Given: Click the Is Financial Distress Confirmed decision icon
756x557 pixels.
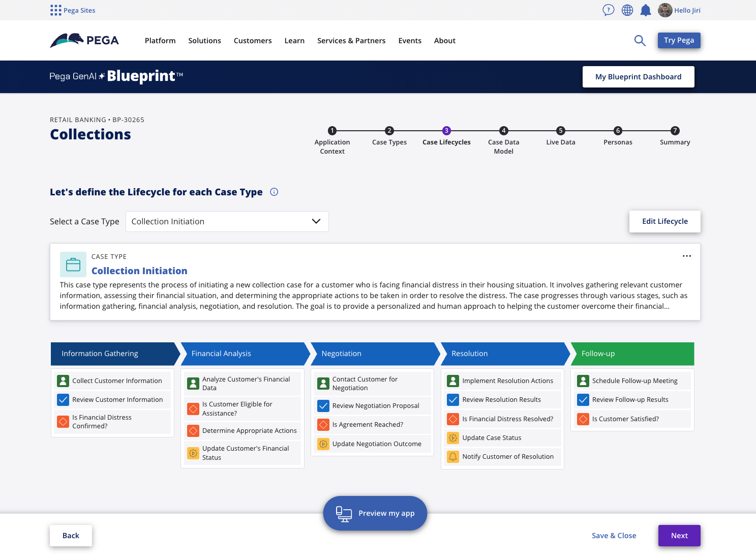Looking at the screenshot, I should (63, 422).
